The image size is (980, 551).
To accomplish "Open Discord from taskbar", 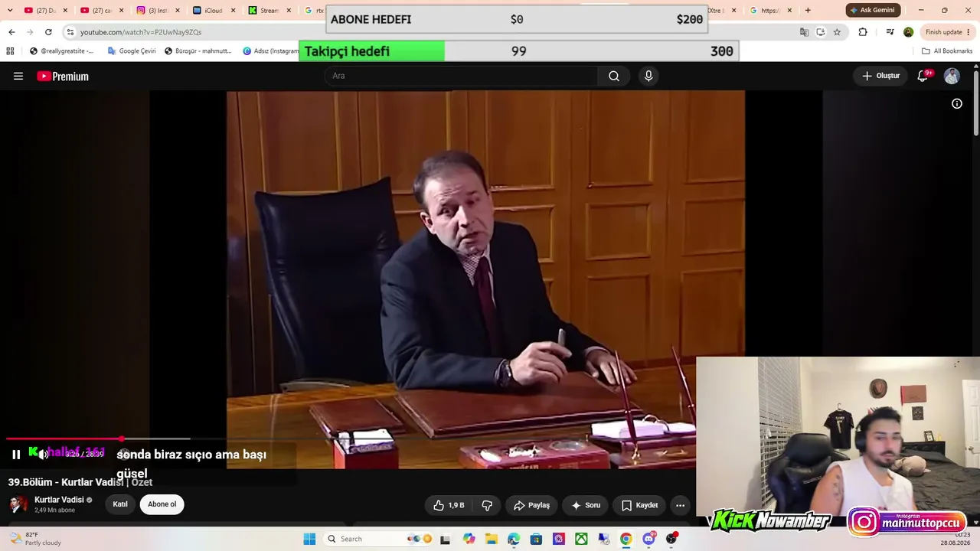I will tap(648, 539).
